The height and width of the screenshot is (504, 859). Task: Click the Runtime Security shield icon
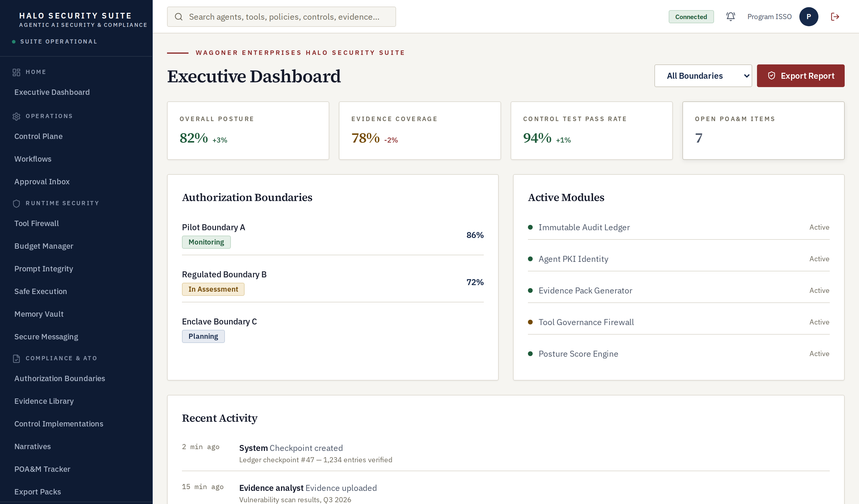coord(16,203)
